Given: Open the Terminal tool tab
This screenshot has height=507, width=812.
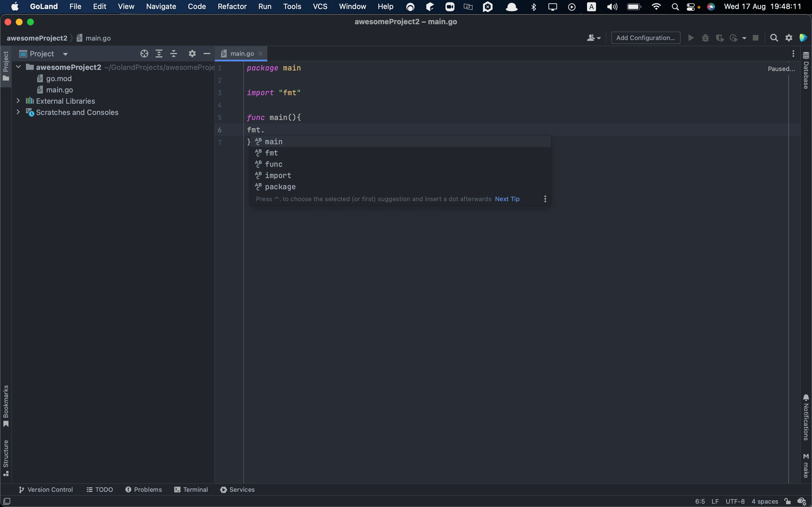Looking at the screenshot, I should click(191, 490).
